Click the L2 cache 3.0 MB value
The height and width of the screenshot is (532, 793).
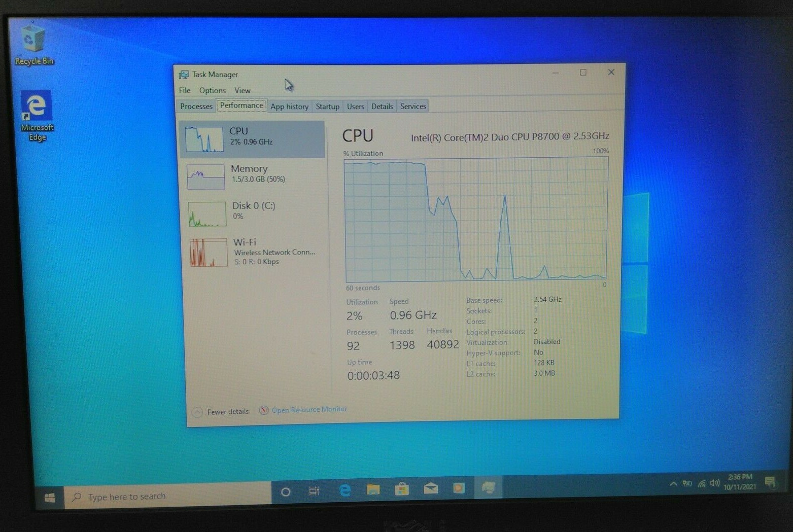click(x=544, y=373)
